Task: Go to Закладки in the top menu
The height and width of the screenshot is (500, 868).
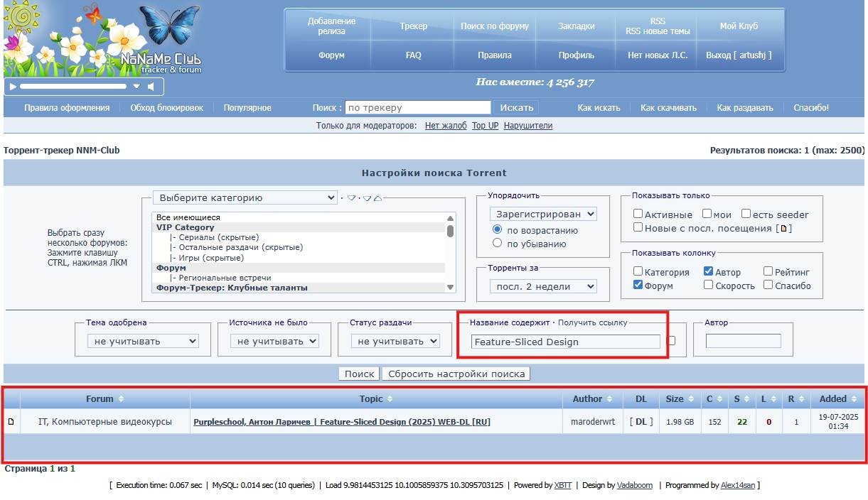Action: (x=576, y=26)
